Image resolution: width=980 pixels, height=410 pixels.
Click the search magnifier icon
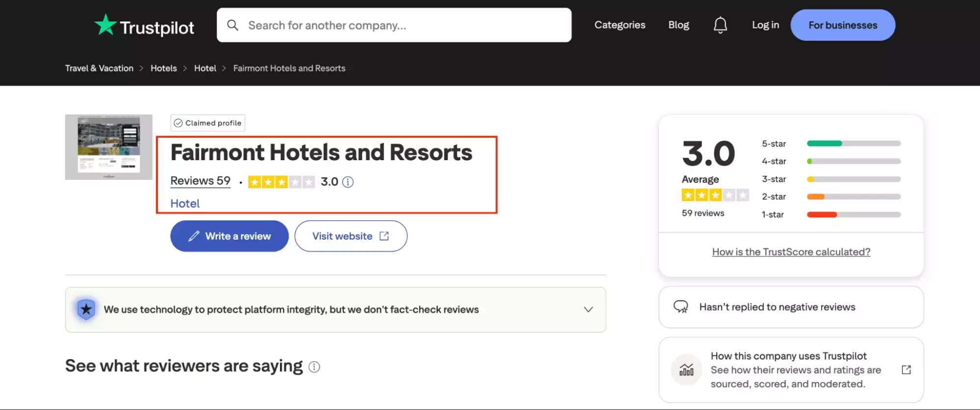(232, 24)
